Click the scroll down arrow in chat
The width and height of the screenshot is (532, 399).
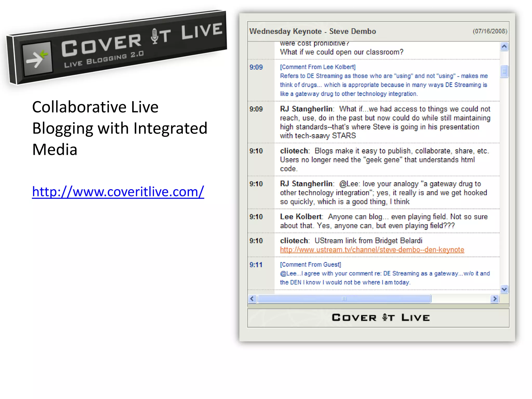504,289
